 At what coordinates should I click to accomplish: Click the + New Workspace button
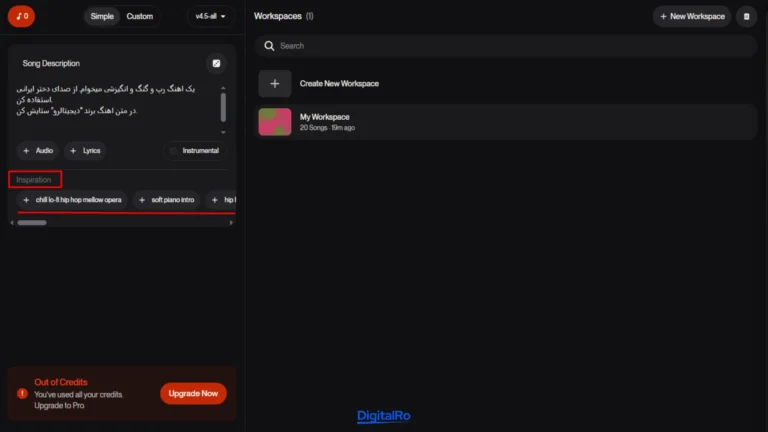pyautogui.click(x=692, y=16)
